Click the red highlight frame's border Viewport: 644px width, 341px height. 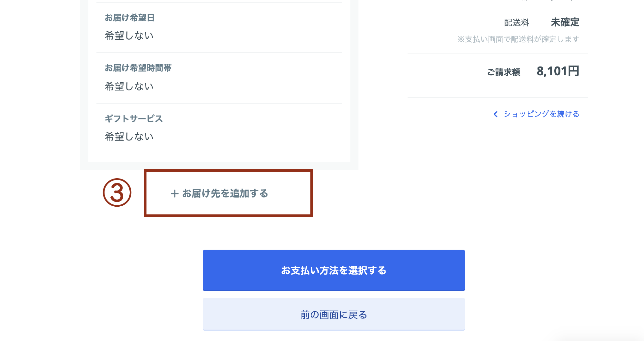228,171
